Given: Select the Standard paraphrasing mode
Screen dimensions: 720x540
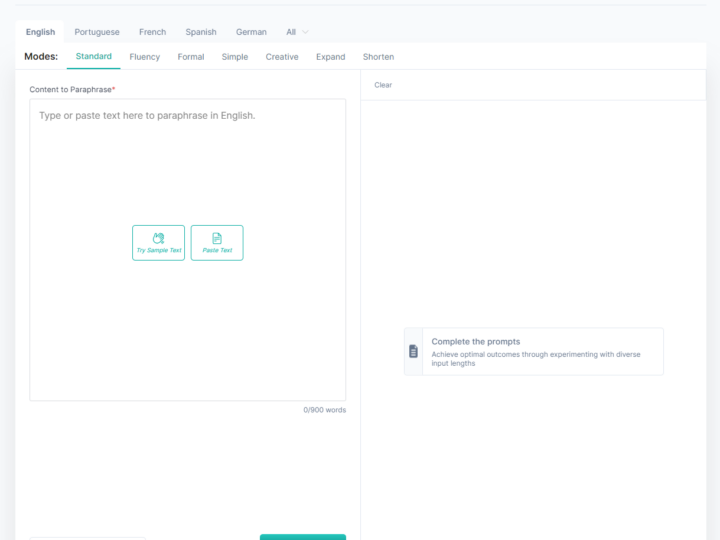Looking at the screenshot, I should (x=94, y=57).
